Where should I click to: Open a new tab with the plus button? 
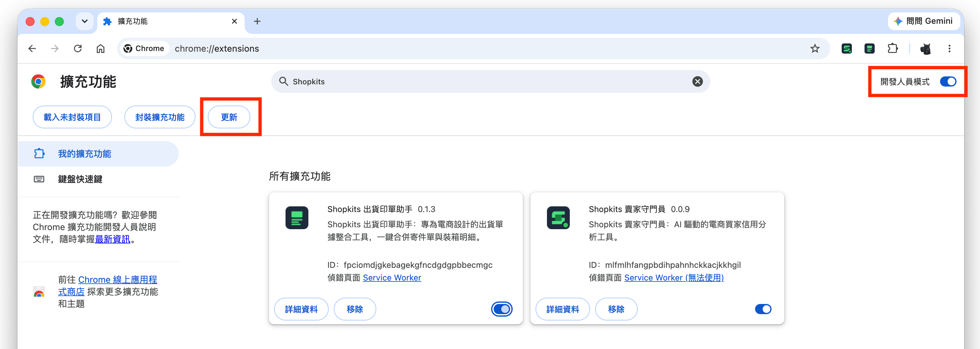[x=257, y=21]
